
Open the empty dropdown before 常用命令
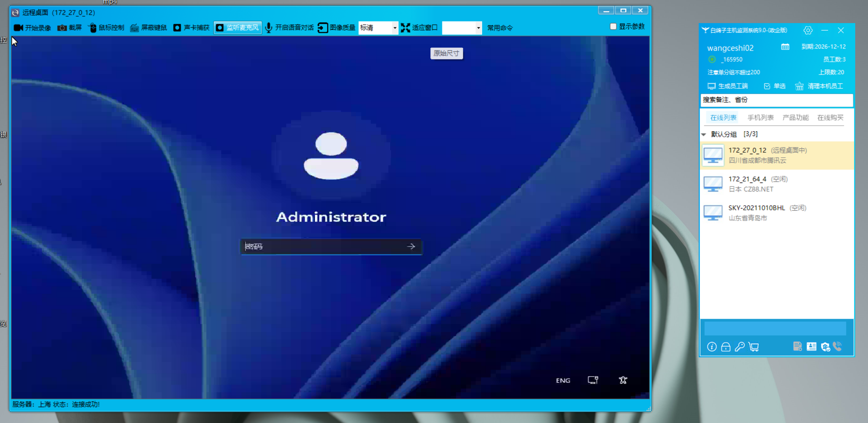[478, 28]
